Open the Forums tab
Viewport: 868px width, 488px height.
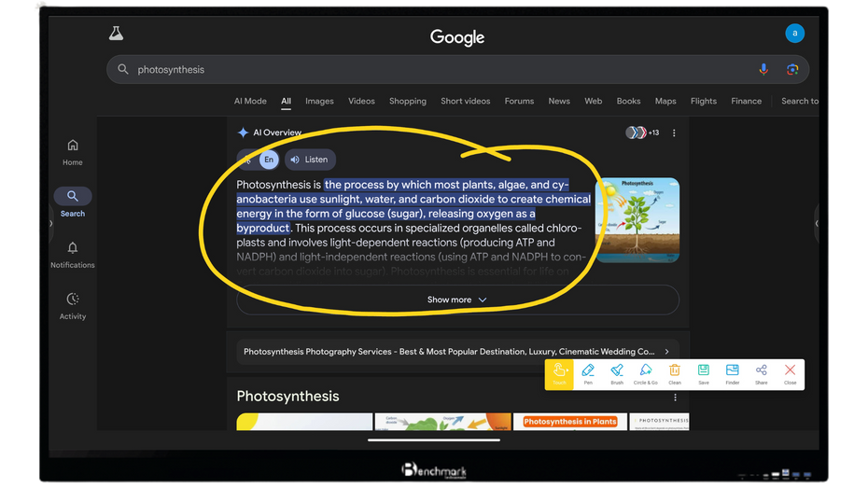(x=519, y=102)
